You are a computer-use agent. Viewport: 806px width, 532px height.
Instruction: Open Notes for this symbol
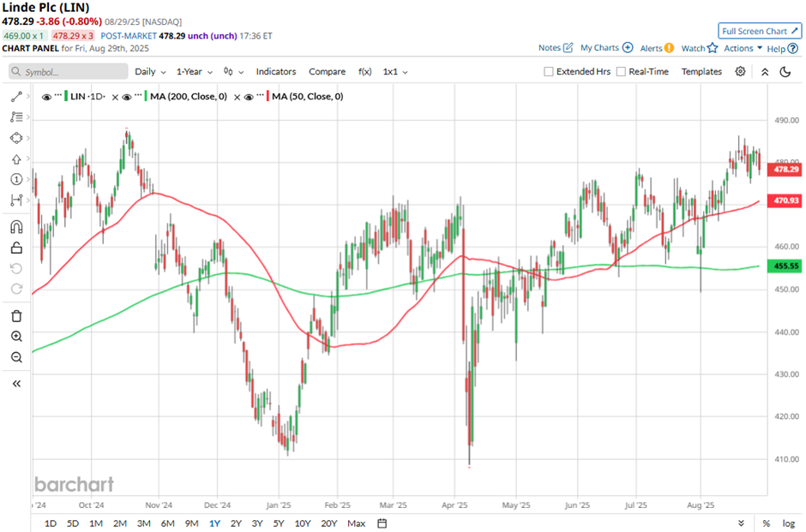(x=556, y=48)
